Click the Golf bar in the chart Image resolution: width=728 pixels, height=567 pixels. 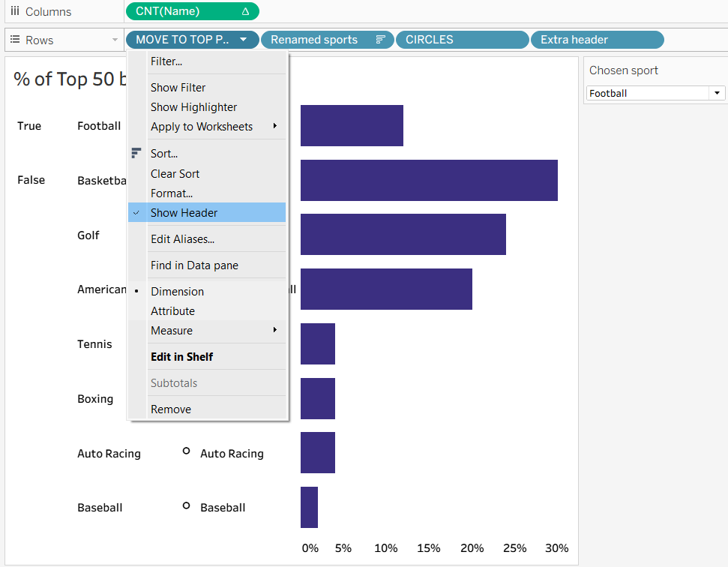click(403, 235)
